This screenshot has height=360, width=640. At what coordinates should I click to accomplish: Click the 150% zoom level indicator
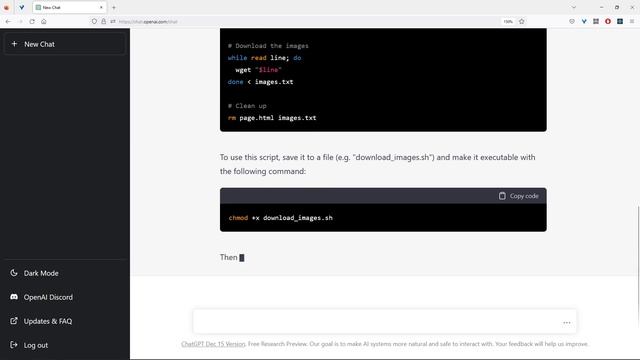pos(508,21)
